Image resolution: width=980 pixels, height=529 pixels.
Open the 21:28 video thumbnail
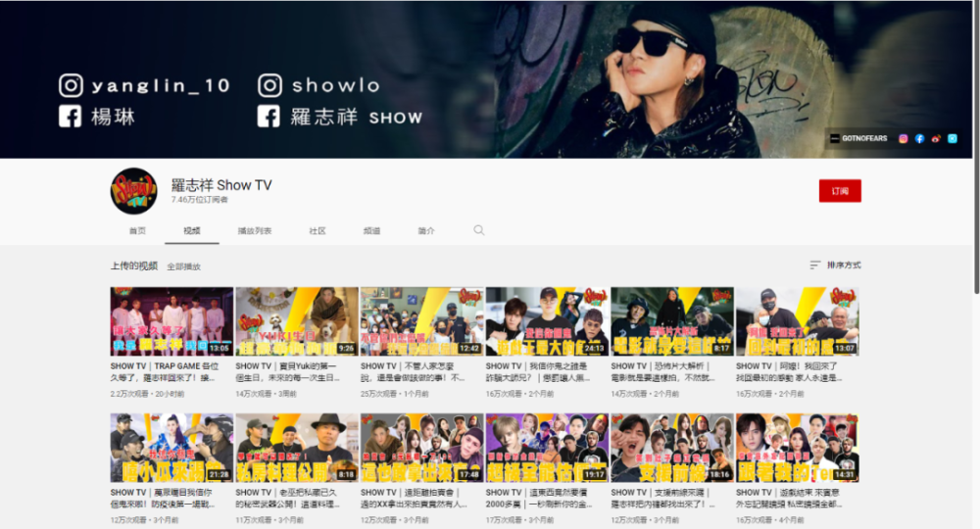click(x=171, y=447)
